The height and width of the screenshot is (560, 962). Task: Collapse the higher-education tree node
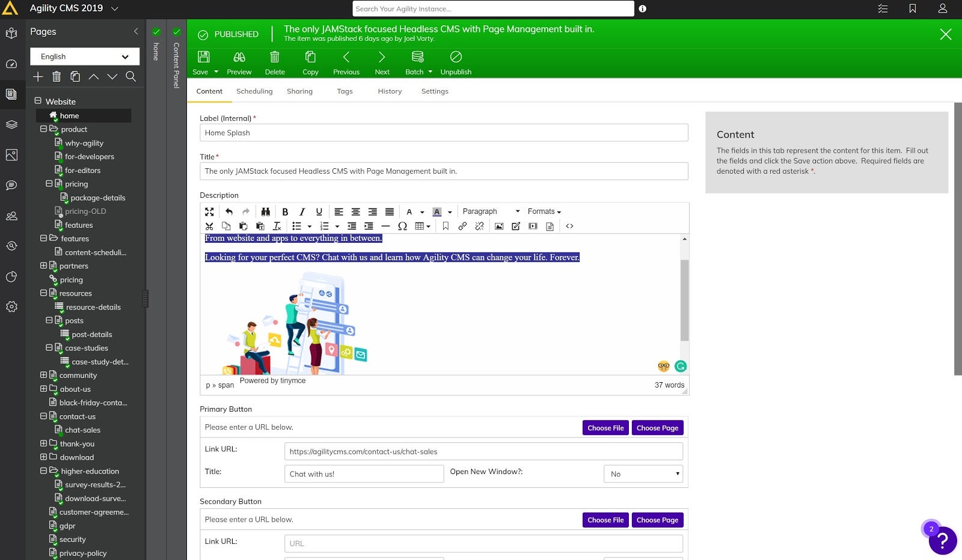[x=43, y=471]
